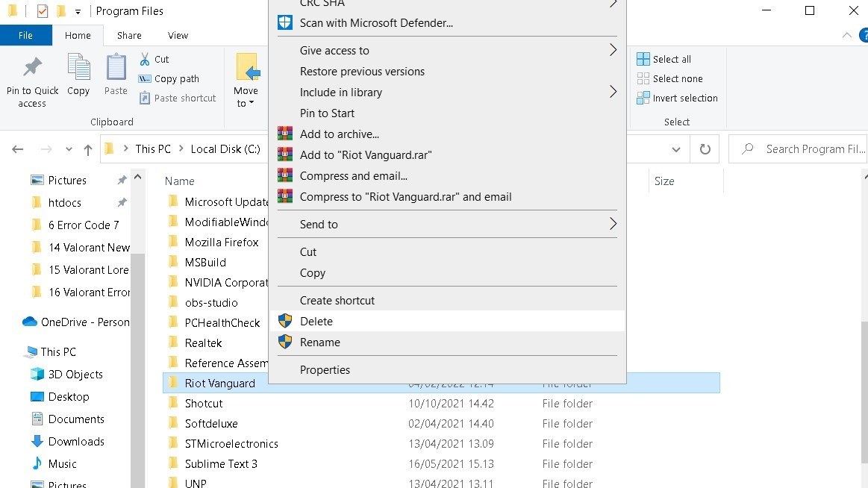Click the navigation pane scroll up arrow
This screenshot has height=488, width=868.
click(138, 177)
